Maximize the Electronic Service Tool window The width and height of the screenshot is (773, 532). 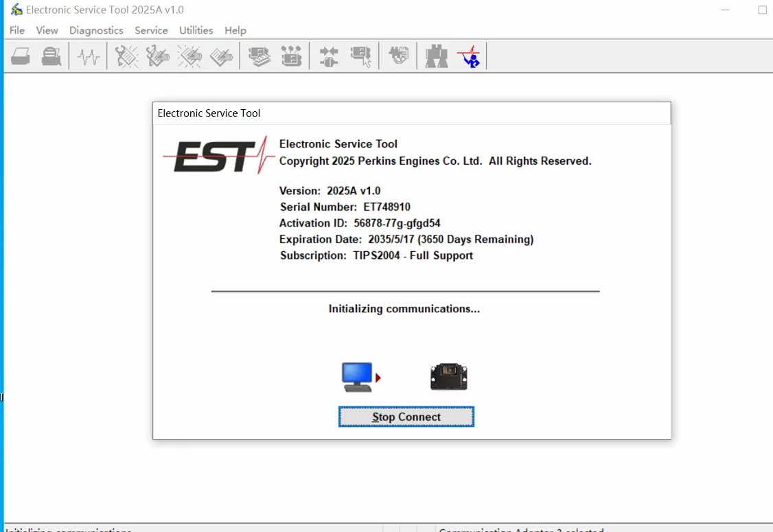click(x=762, y=10)
